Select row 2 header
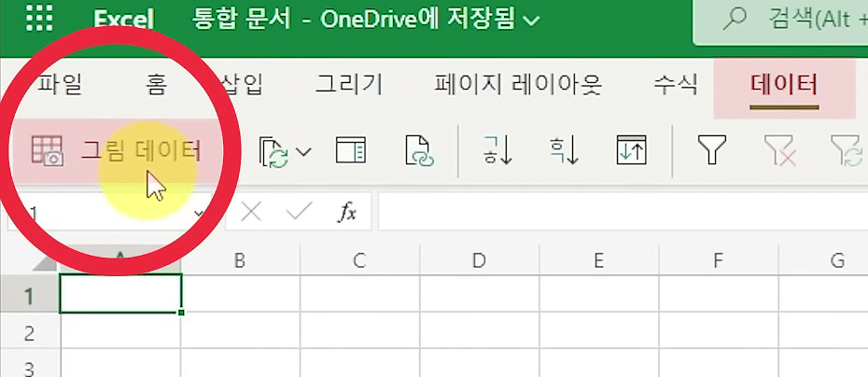Screen dimensions: 868x377 pyautogui.click(x=29, y=331)
